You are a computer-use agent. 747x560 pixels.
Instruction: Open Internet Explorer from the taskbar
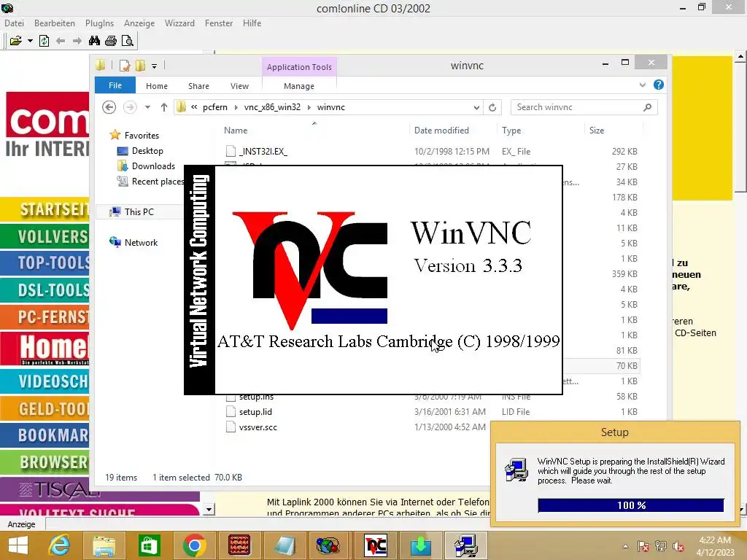tap(60, 545)
